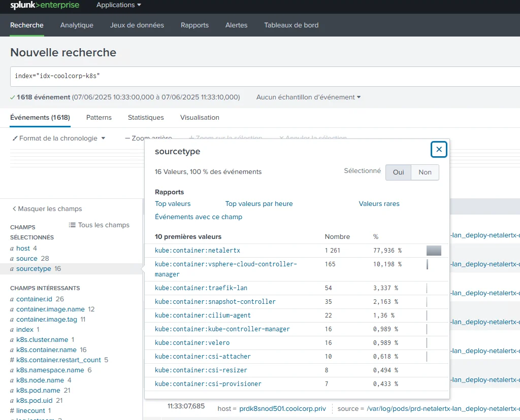520x420 pixels.
Task: Open the container.id field
Action: tap(34, 299)
